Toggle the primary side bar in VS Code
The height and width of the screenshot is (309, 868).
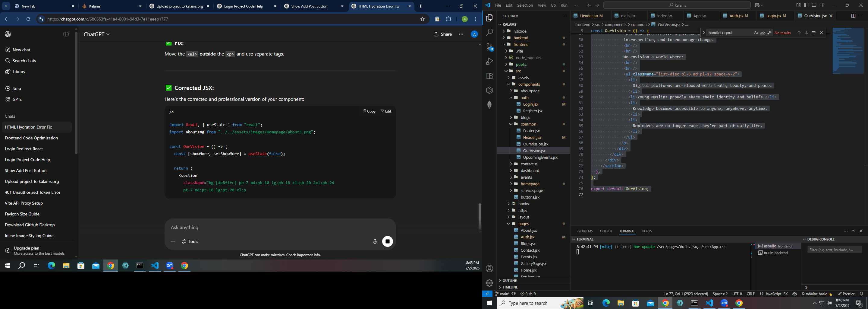point(806,5)
